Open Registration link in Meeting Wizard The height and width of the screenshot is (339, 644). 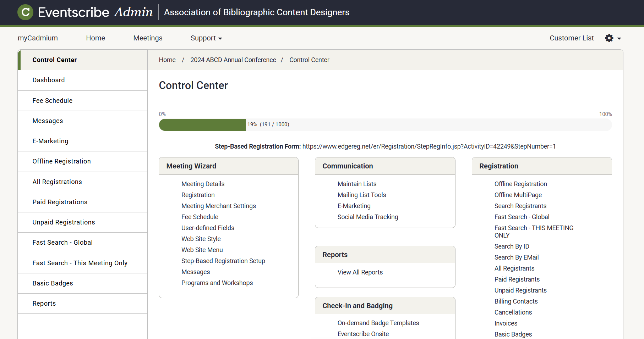pyautogui.click(x=198, y=195)
